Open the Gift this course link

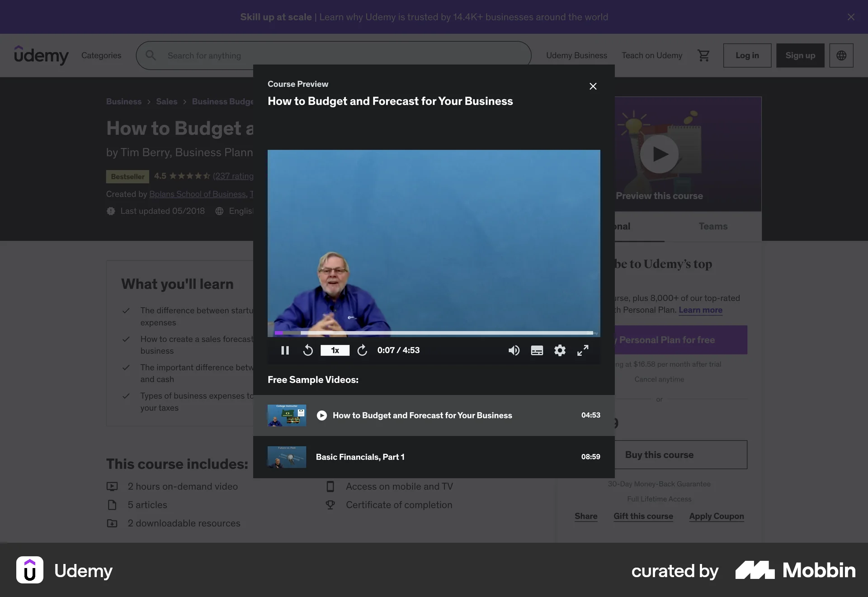(643, 516)
